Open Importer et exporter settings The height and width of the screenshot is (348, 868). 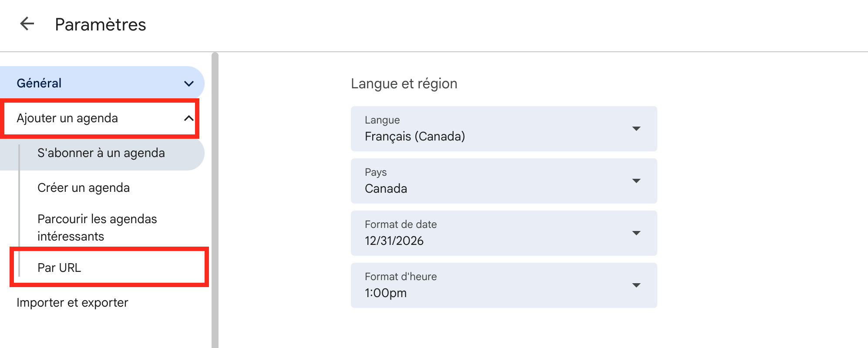pos(72,302)
